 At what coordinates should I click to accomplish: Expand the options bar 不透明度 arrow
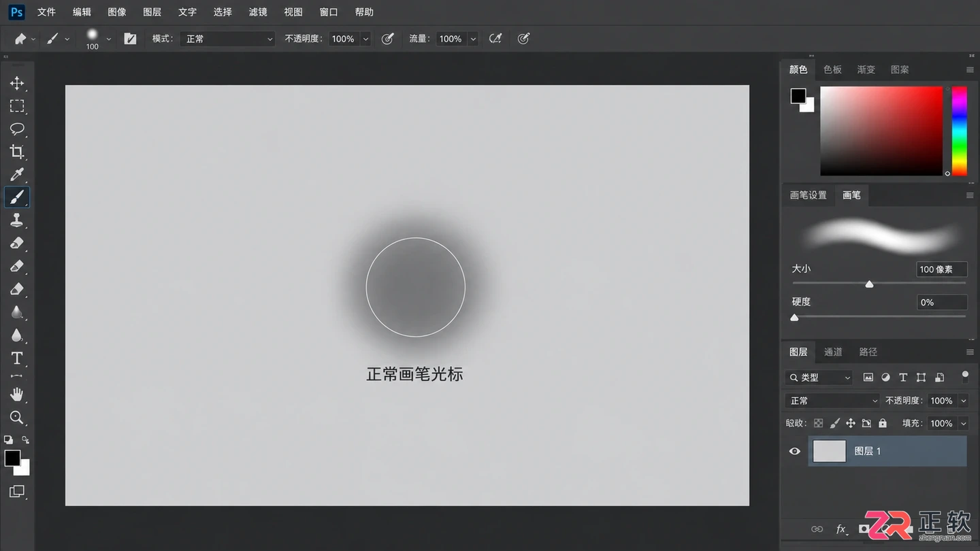[x=365, y=39]
